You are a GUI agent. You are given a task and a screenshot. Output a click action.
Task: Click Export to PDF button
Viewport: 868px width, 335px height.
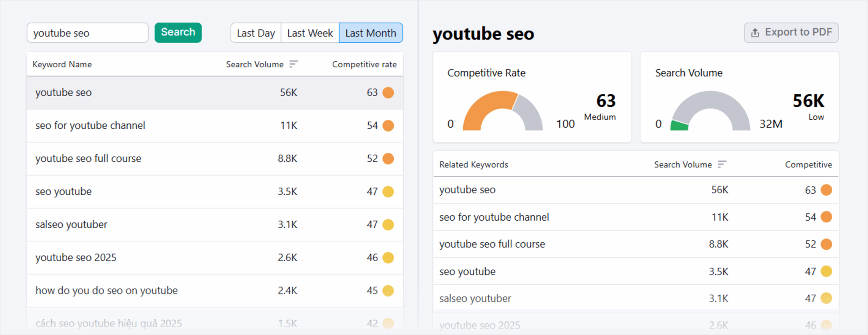[x=791, y=33]
